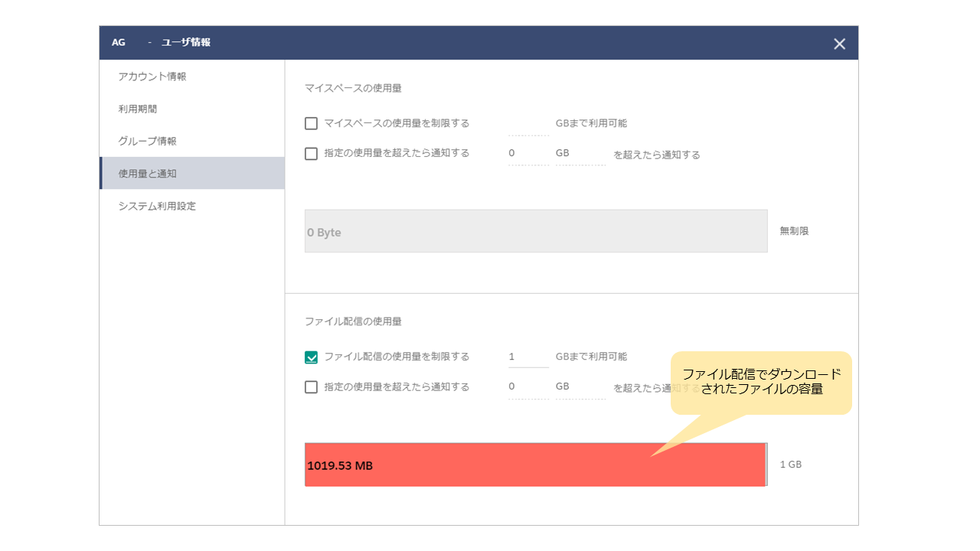Close the ユーザ情報 dialog
980x551 pixels.
coord(839,44)
